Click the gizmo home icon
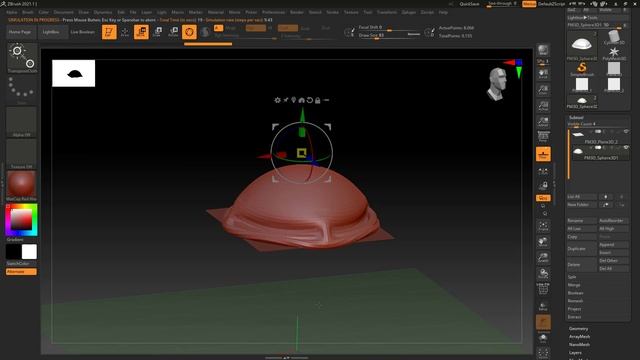The image size is (640, 360). click(302, 100)
